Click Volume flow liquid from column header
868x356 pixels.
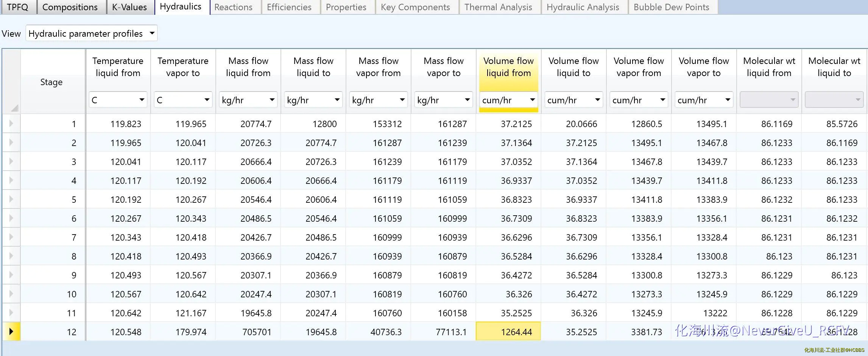tap(509, 67)
